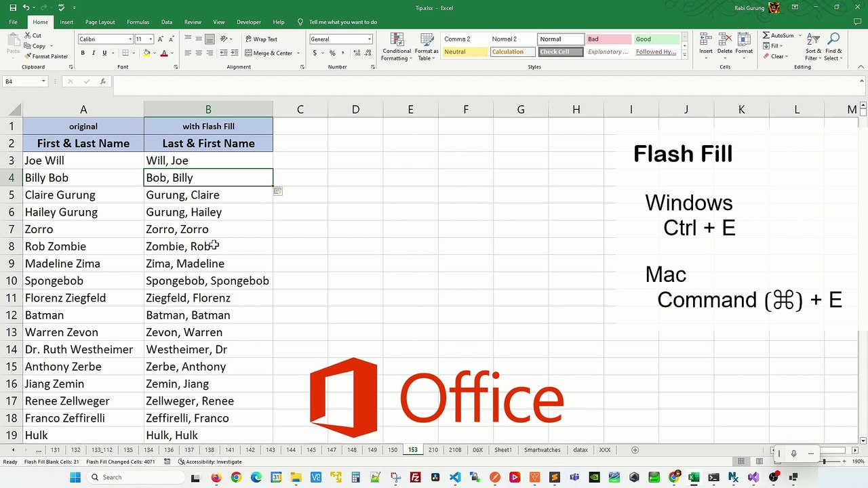Image resolution: width=868 pixels, height=488 pixels.
Task: Apply yellow Fill Color bucket
Action: pos(146,53)
